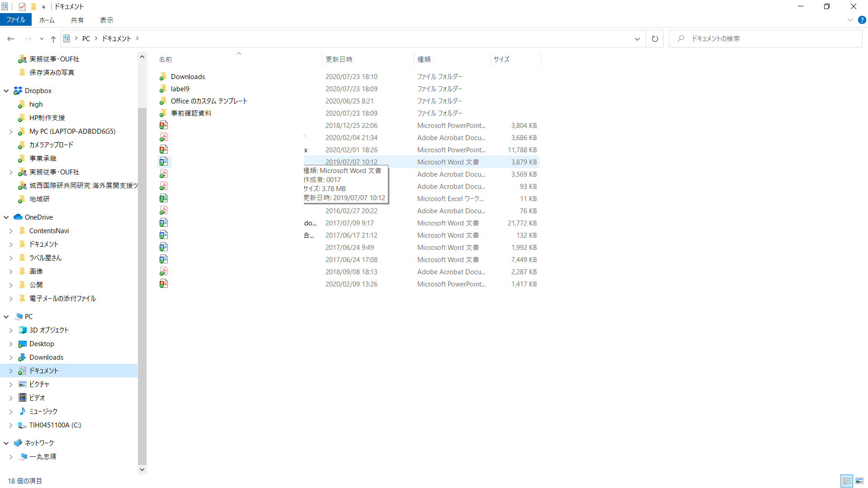This screenshot has width=868, height=488.
Task: Expand the Dropbox section in sidebar
Action: coord(6,90)
